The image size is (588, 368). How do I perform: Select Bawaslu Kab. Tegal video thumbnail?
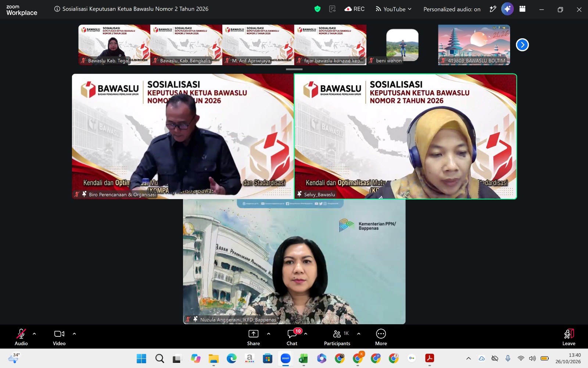(114, 45)
